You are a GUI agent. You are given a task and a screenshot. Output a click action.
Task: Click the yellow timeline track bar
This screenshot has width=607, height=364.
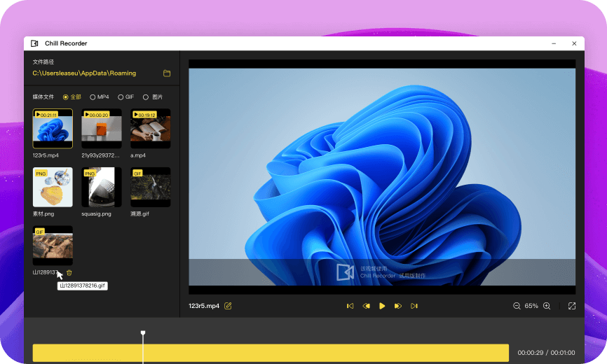click(x=270, y=353)
